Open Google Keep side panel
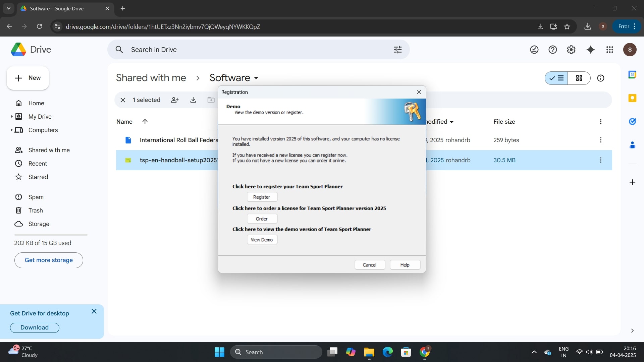The height and width of the screenshot is (362, 644). [x=632, y=98]
